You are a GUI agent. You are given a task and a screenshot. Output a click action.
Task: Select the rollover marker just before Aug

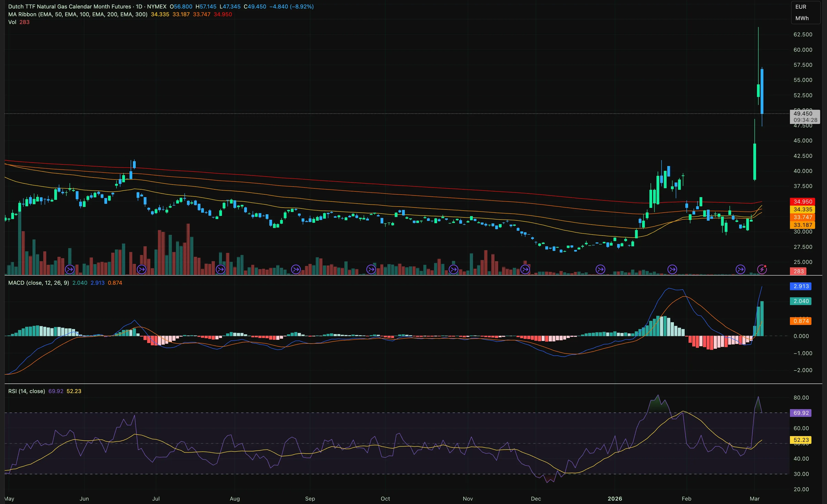coord(221,269)
